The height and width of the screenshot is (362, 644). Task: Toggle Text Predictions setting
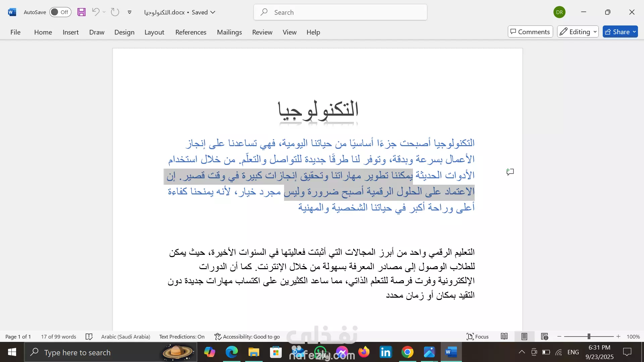(x=182, y=337)
